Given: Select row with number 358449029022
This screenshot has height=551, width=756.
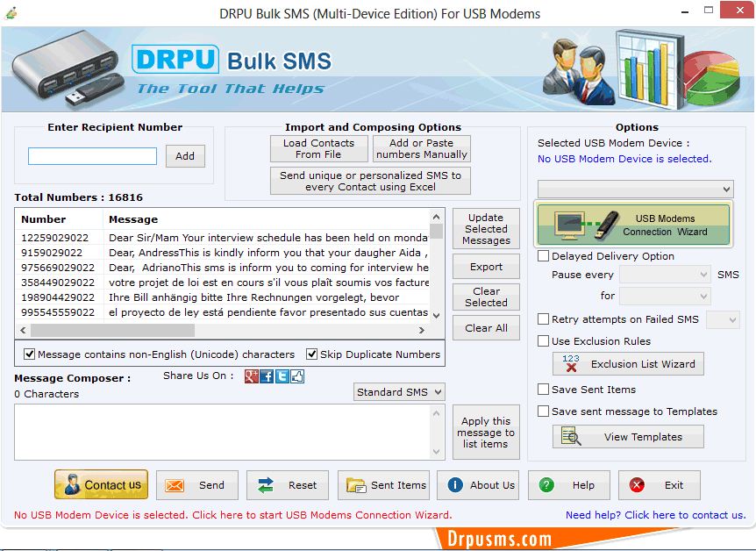Looking at the screenshot, I should point(223,283).
